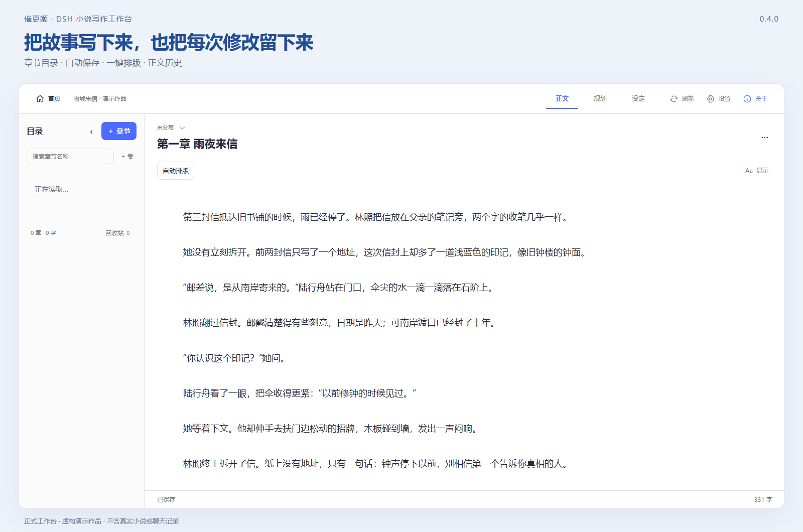Click the 331 字 word count
This screenshot has height=532, width=803.
pyautogui.click(x=763, y=500)
